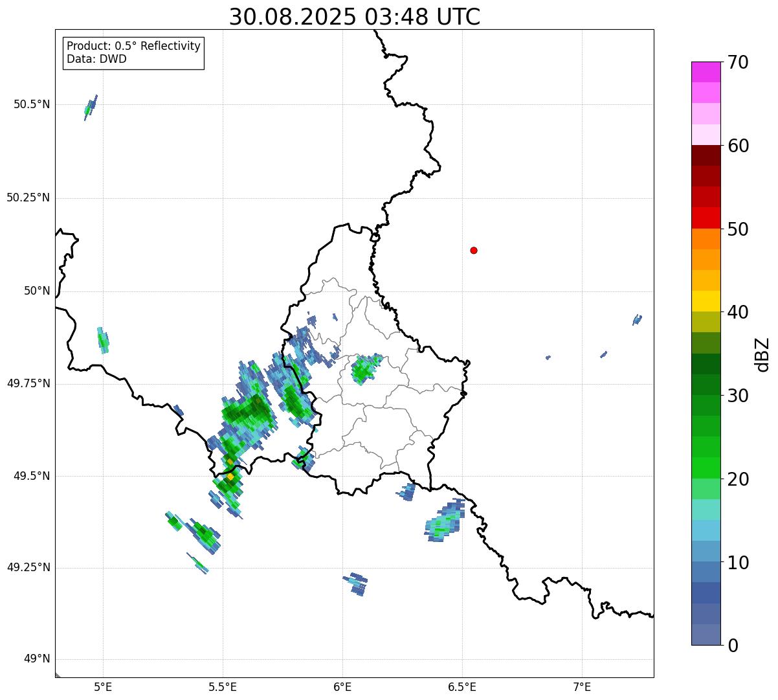The width and height of the screenshot is (778, 700).
Task: Select the 5°E longitude axis label
Action: pos(103,686)
